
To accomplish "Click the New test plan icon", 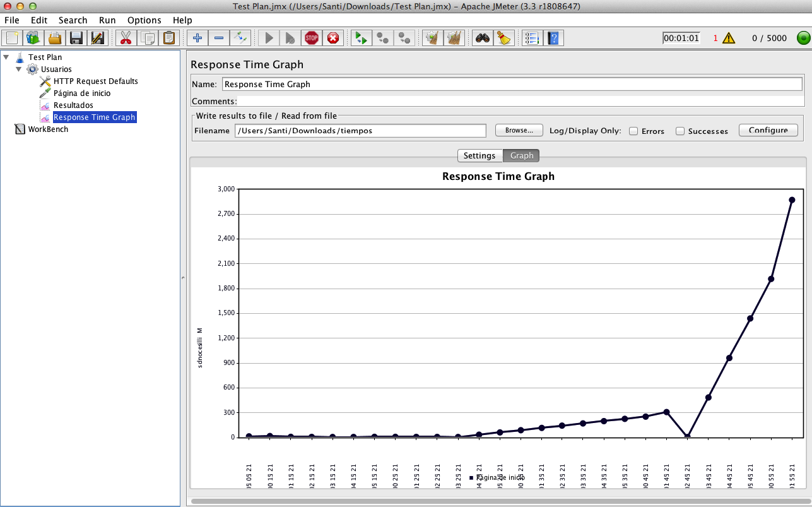I will click(x=12, y=38).
